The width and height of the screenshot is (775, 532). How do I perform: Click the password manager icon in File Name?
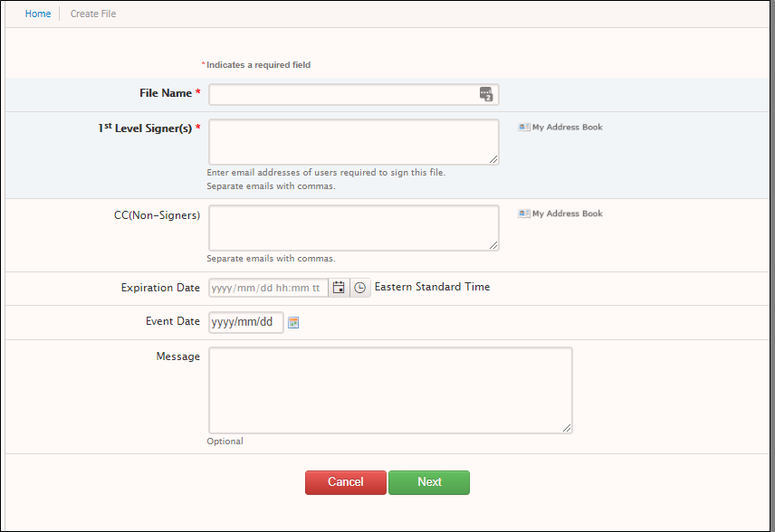(x=486, y=94)
